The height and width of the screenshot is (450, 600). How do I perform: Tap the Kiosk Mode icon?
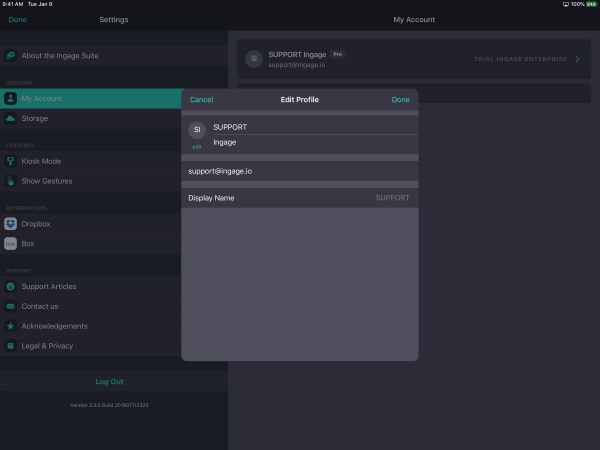pyautogui.click(x=10, y=161)
